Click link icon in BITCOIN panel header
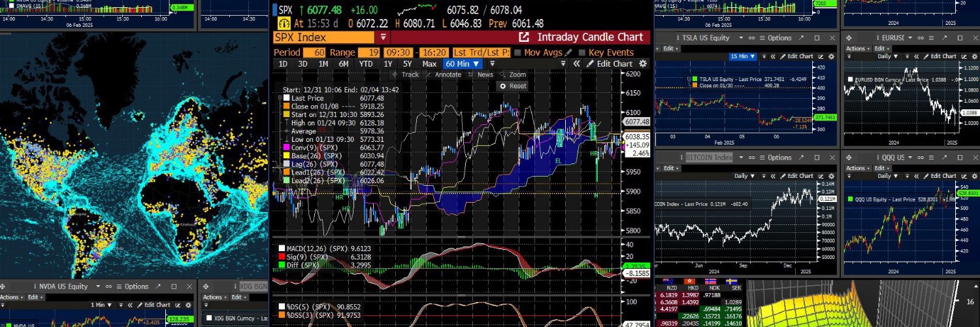Image resolution: width=980 pixels, height=327 pixels. (751, 158)
